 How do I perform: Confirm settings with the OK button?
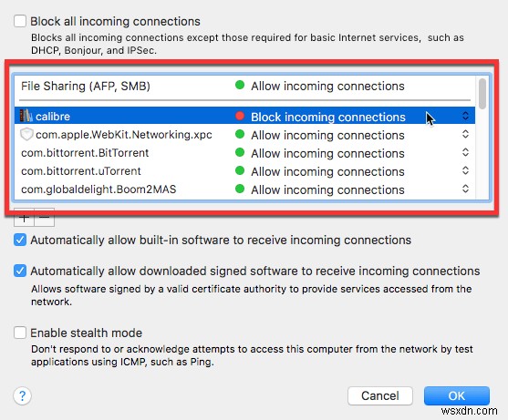coord(457,395)
